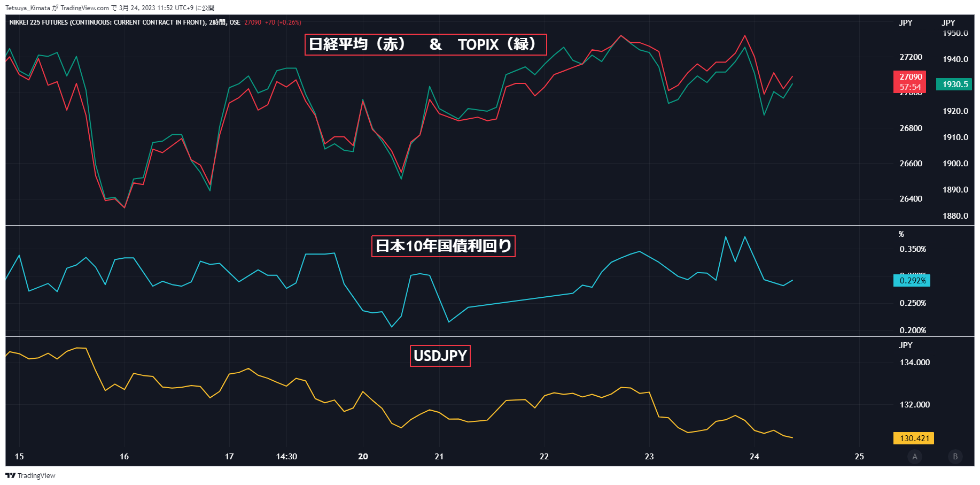Viewport: 980px width, 485px height.
Task: Click the '日経平均（赤） & TOPIX（緑）' annotation
Action: tap(426, 44)
